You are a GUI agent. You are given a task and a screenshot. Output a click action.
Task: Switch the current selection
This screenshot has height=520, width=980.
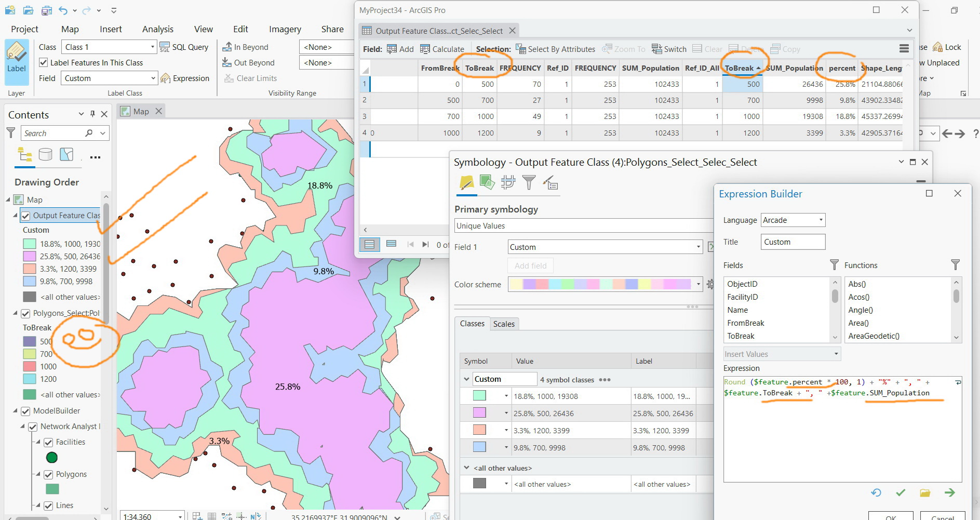click(x=669, y=49)
